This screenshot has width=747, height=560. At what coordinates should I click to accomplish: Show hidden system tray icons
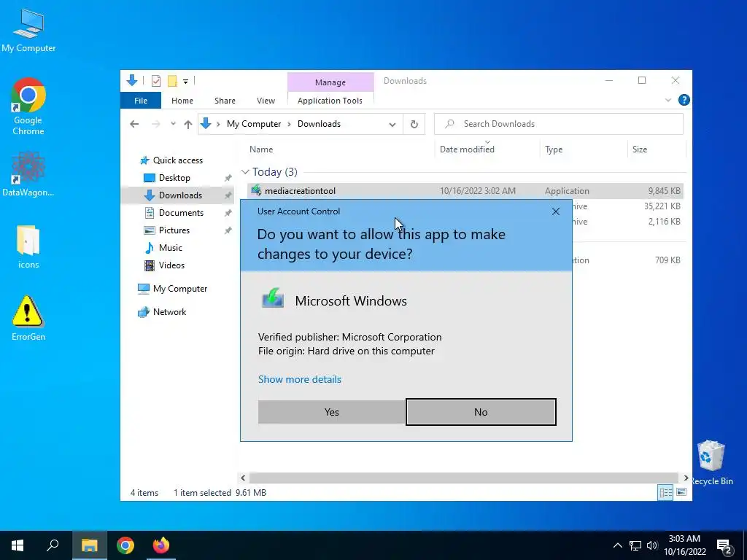click(x=617, y=545)
